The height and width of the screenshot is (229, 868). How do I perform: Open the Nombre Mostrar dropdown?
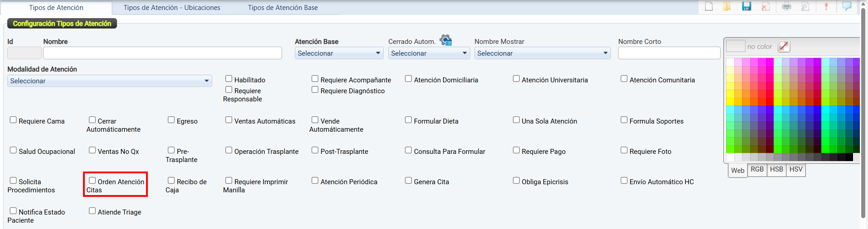pyautogui.click(x=542, y=53)
